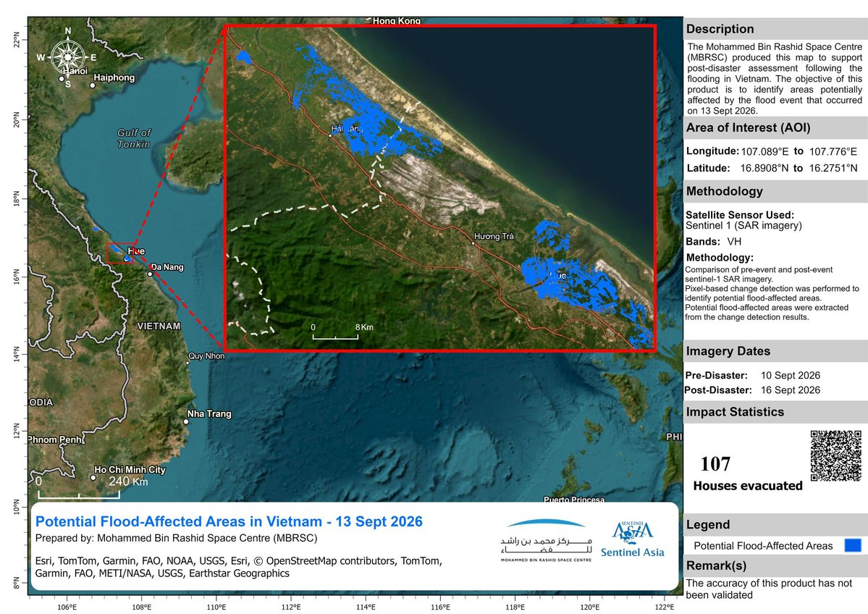Click the latitude value '16.2751°N'
Screen dimensions: 868x614
click(x=833, y=168)
